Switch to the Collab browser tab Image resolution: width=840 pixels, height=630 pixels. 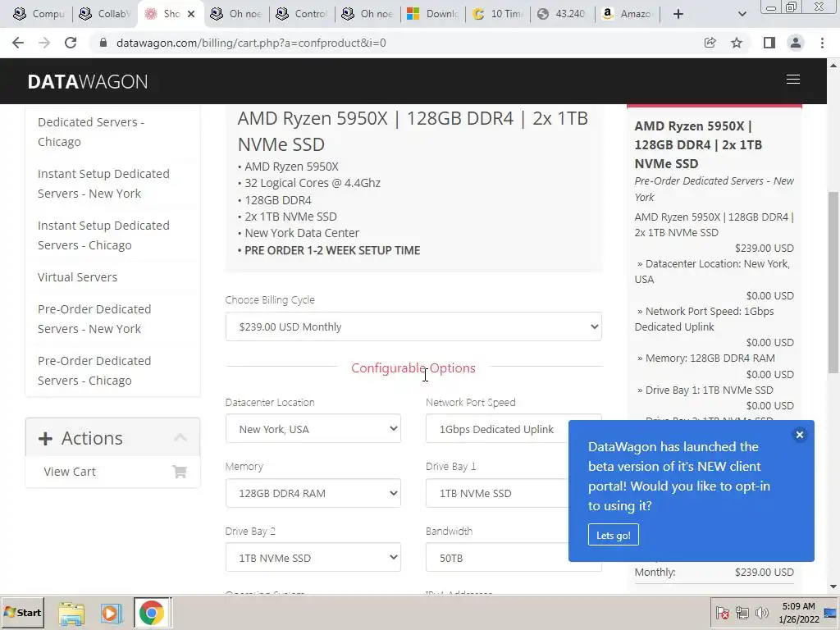click(x=105, y=14)
